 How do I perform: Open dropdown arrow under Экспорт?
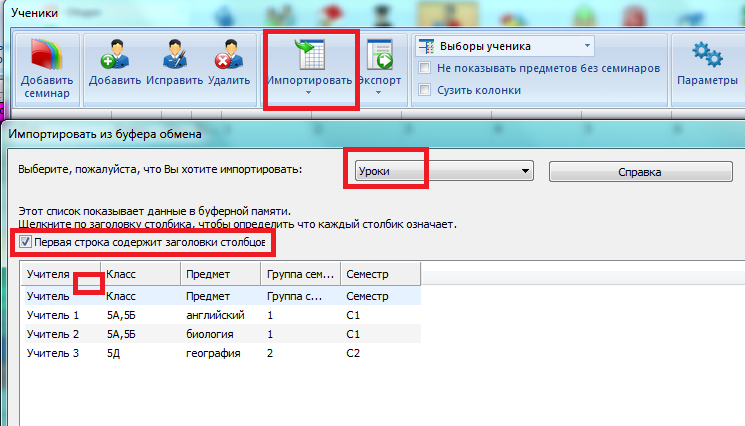[380, 93]
